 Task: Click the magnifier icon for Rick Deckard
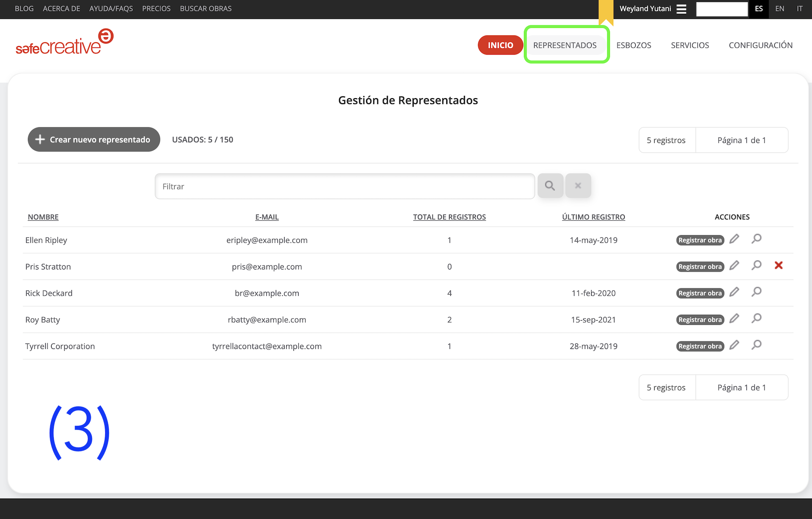(x=756, y=292)
